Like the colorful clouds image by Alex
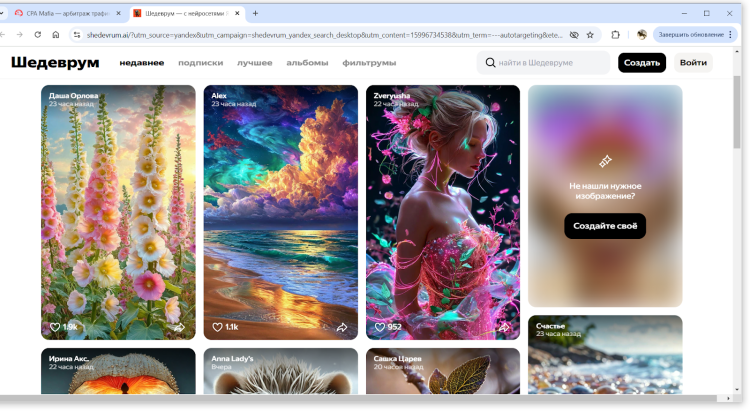Image resolution: width=750 pixels, height=411 pixels. point(218,327)
